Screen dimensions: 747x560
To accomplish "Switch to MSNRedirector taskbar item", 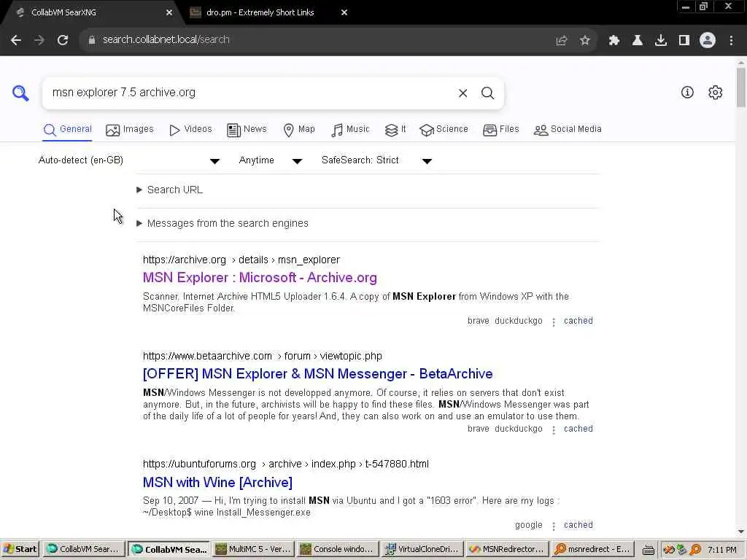I will (x=507, y=550).
